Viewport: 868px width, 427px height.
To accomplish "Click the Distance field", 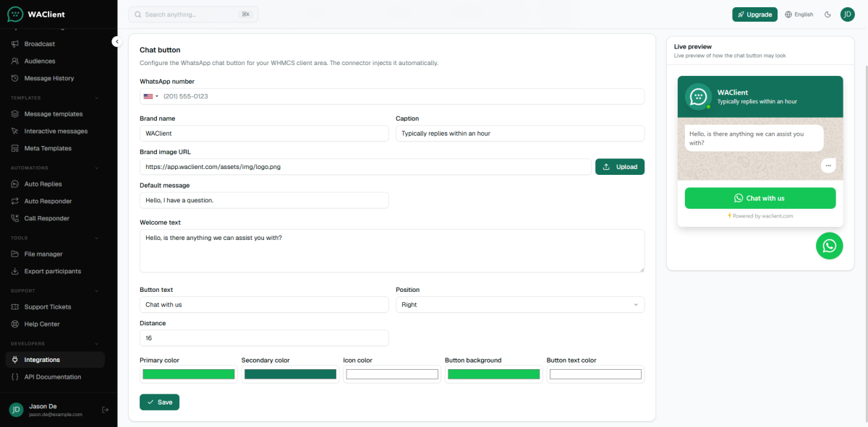I will [x=264, y=337].
